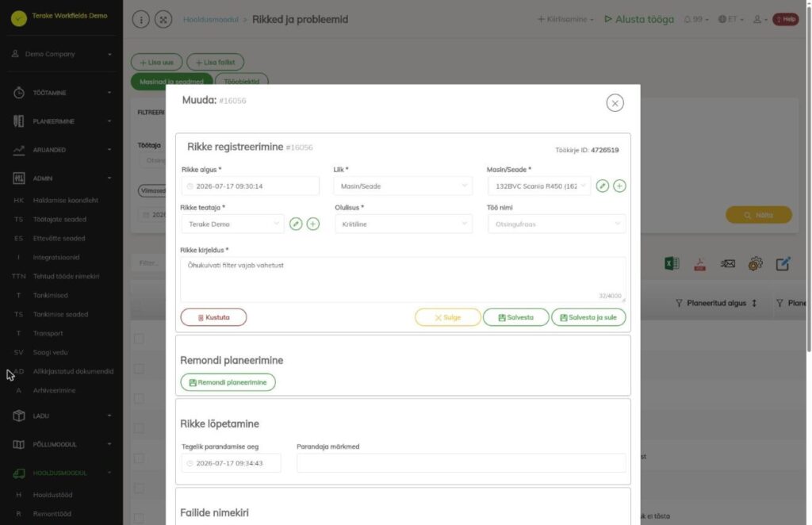The image size is (812, 525).
Task: Edit reporter with pencil icon beside Teroke Demo
Action: click(296, 224)
